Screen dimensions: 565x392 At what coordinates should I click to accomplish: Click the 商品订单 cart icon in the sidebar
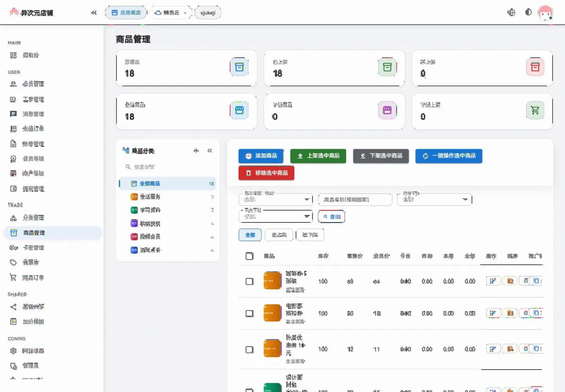pos(13,278)
